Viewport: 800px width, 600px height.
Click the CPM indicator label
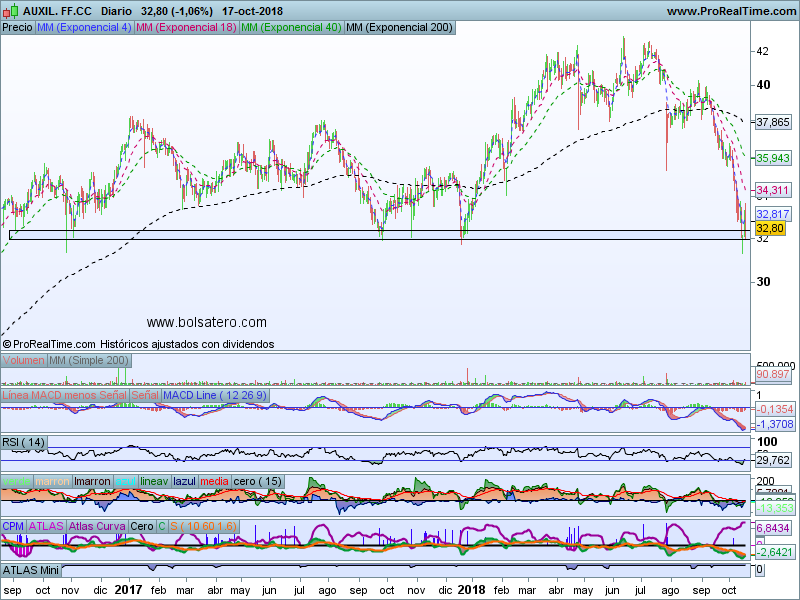point(13,526)
